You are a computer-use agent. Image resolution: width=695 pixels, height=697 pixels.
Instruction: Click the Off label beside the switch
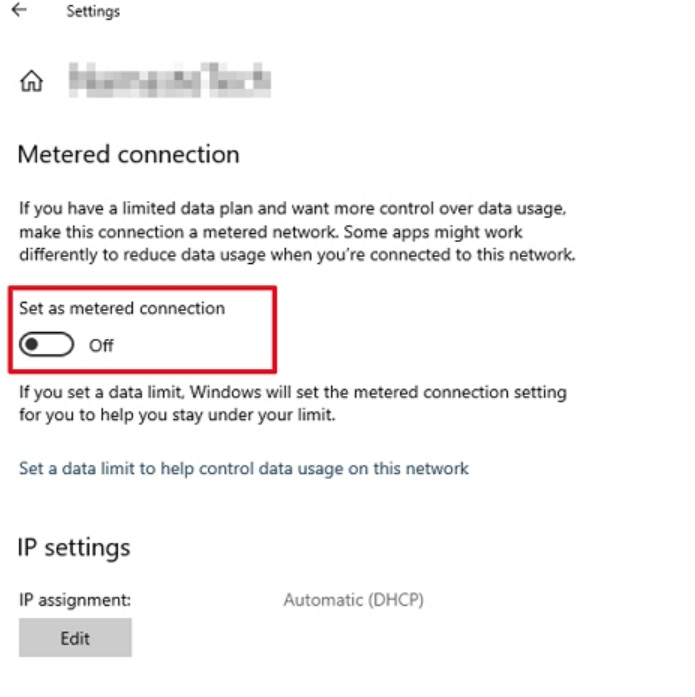point(101,346)
